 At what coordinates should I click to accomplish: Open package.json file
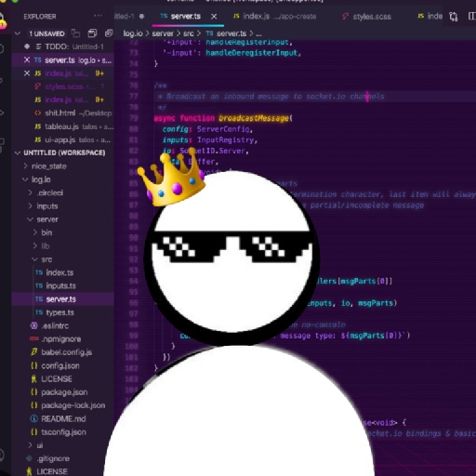(64, 392)
